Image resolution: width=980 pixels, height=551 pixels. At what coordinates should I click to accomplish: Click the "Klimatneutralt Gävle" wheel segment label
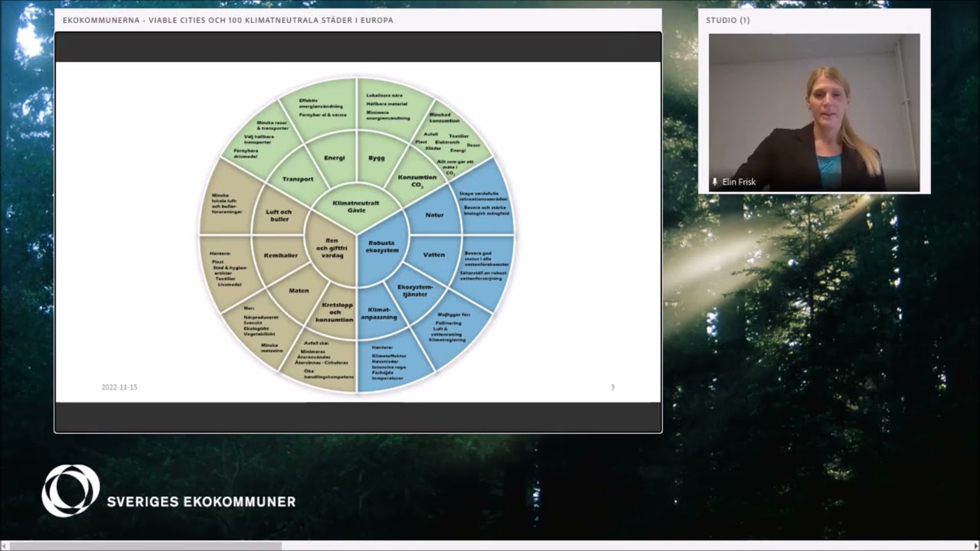click(356, 207)
